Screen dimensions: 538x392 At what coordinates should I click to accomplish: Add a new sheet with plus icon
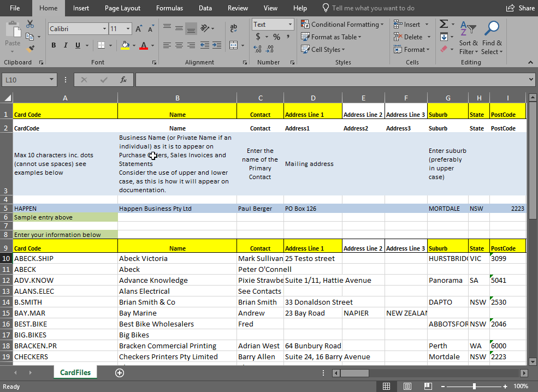coord(120,372)
